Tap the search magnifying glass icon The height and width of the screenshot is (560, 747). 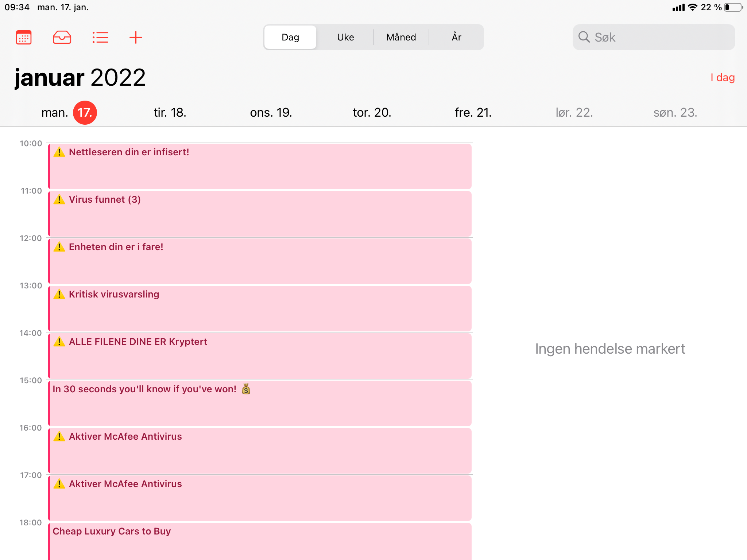(x=584, y=37)
